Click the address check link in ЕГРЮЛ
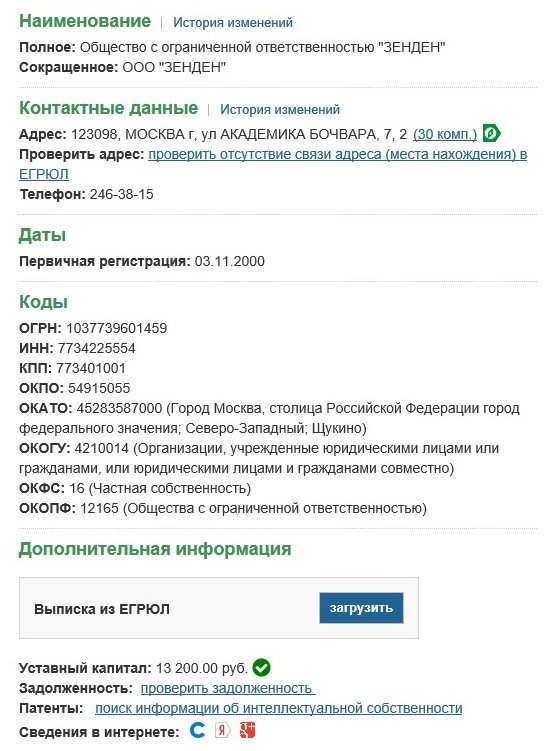 (x=273, y=164)
